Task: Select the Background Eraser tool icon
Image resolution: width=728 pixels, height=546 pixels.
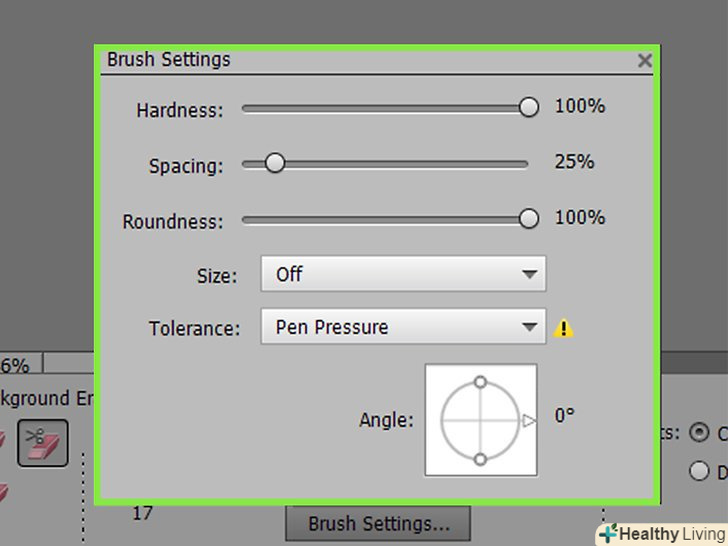Action: [x=43, y=442]
